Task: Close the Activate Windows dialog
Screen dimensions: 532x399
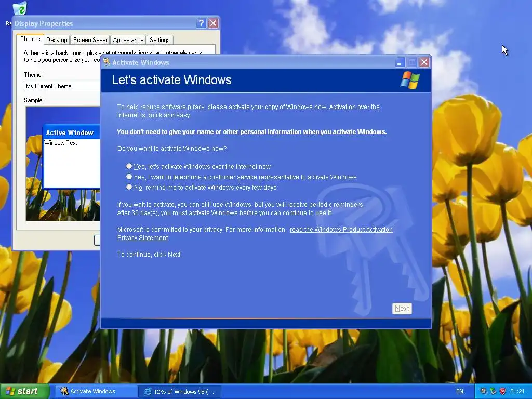Action: [x=424, y=62]
